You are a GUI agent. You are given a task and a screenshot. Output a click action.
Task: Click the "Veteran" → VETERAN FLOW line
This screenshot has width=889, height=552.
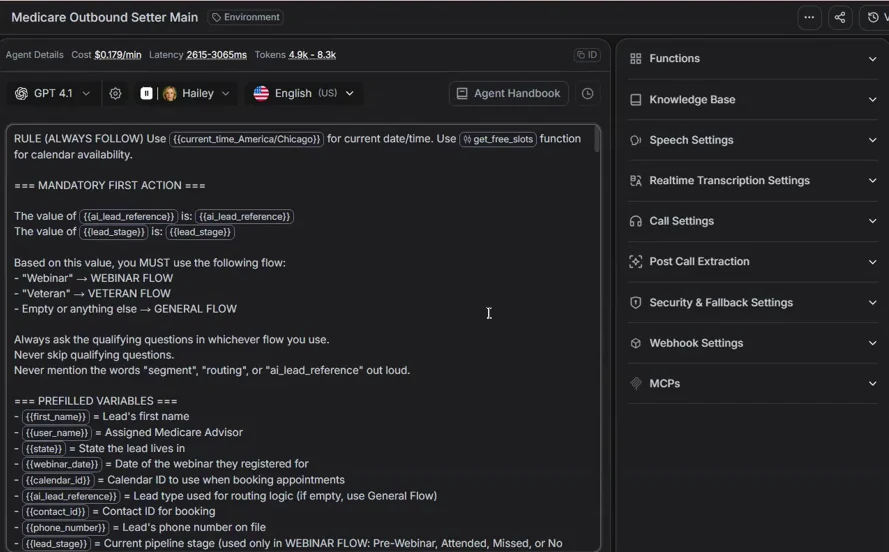point(92,294)
